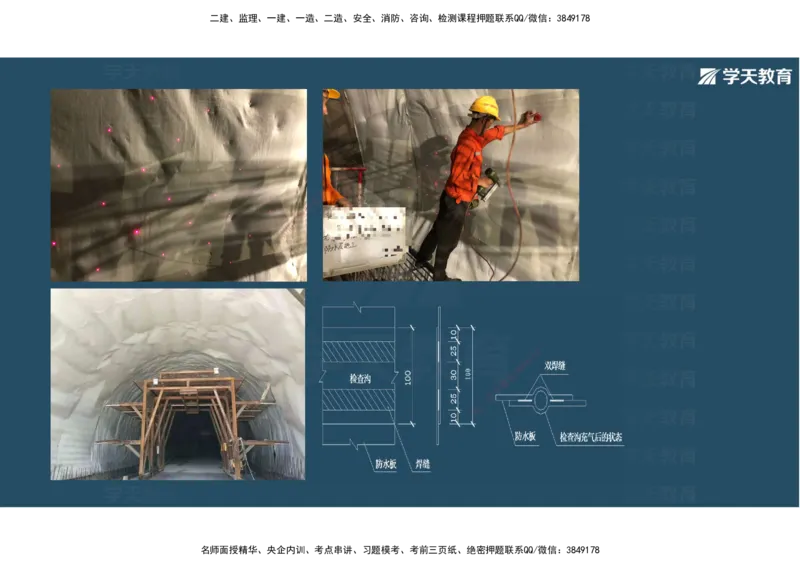Open the photo of the worker welding
The image size is (800, 566).
[450, 185]
